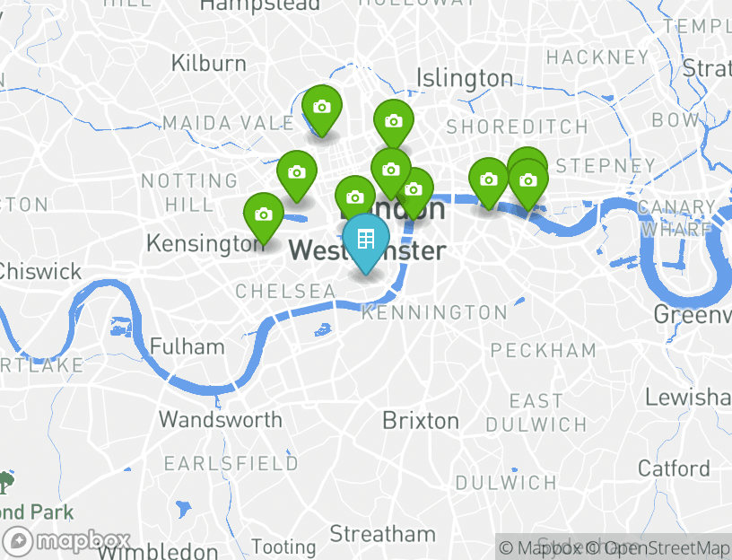Open the © OpenStreetMap attribution link
Screen dimensions: 732x560
657,547
